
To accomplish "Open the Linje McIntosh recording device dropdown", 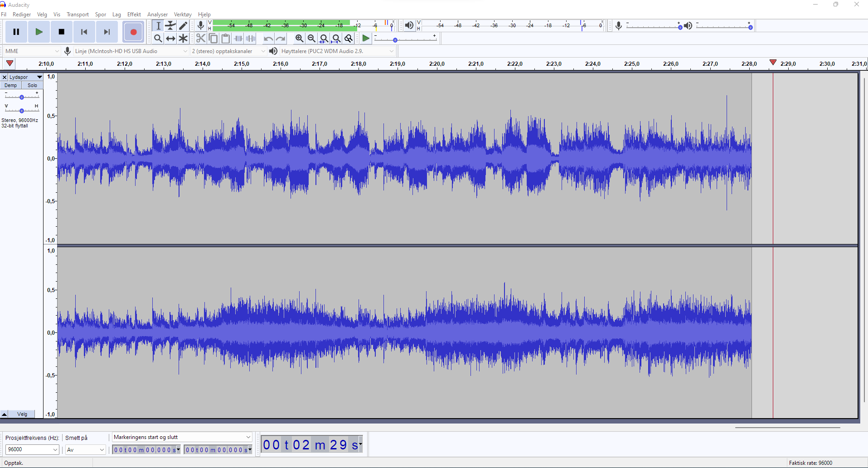I will pyautogui.click(x=131, y=51).
